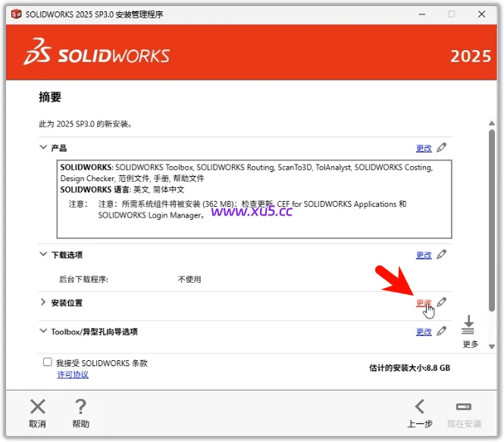Click the pencil icon beside 产品 更改
Viewport: 504px width, 442px height.
pyautogui.click(x=442, y=148)
